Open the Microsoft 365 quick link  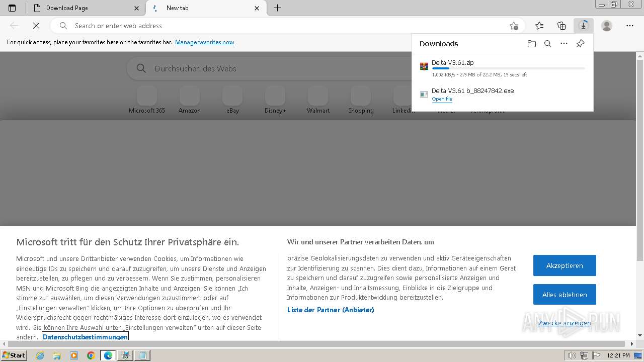coord(147,100)
